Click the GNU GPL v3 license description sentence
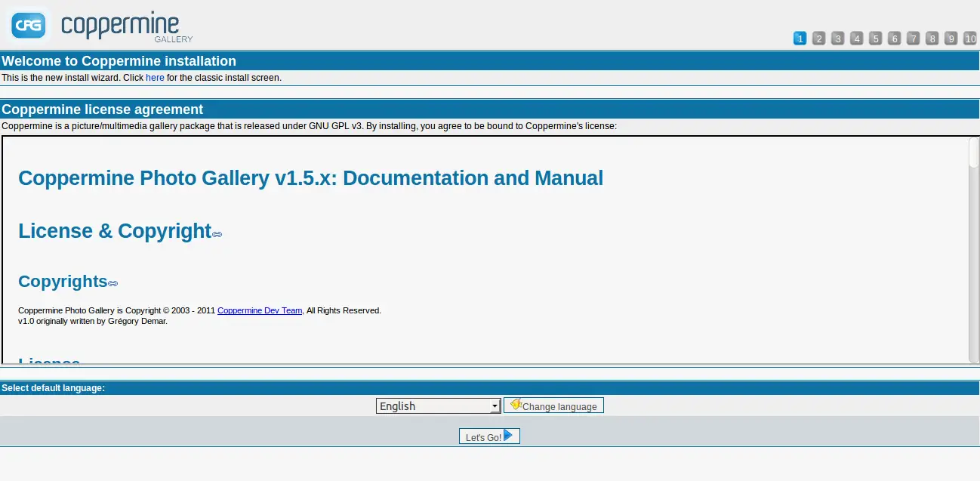The width and height of the screenshot is (980, 481). tap(309, 126)
